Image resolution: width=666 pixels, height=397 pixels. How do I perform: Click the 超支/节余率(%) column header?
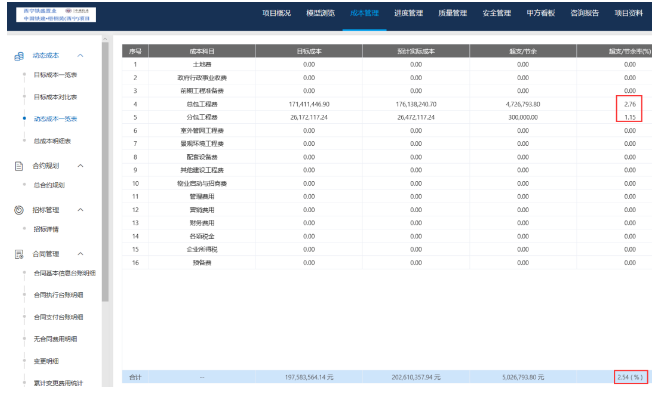(x=614, y=51)
